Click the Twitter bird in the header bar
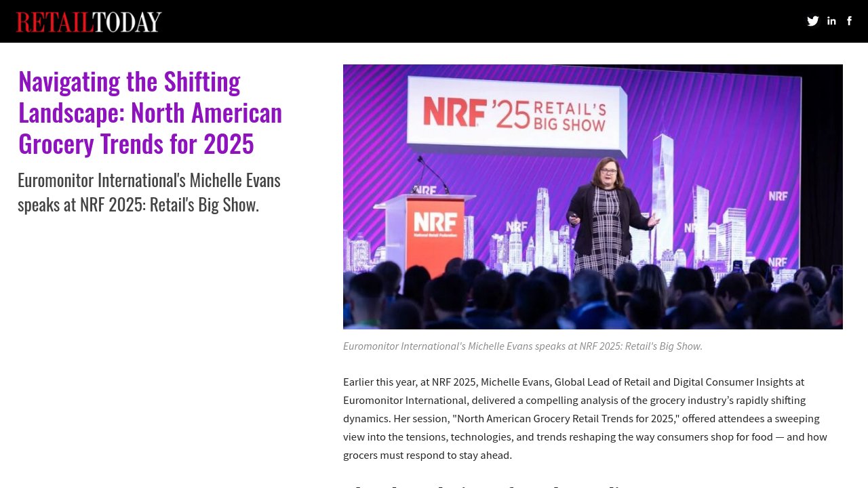Viewport: 868px width, 488px height. point(812,21)
